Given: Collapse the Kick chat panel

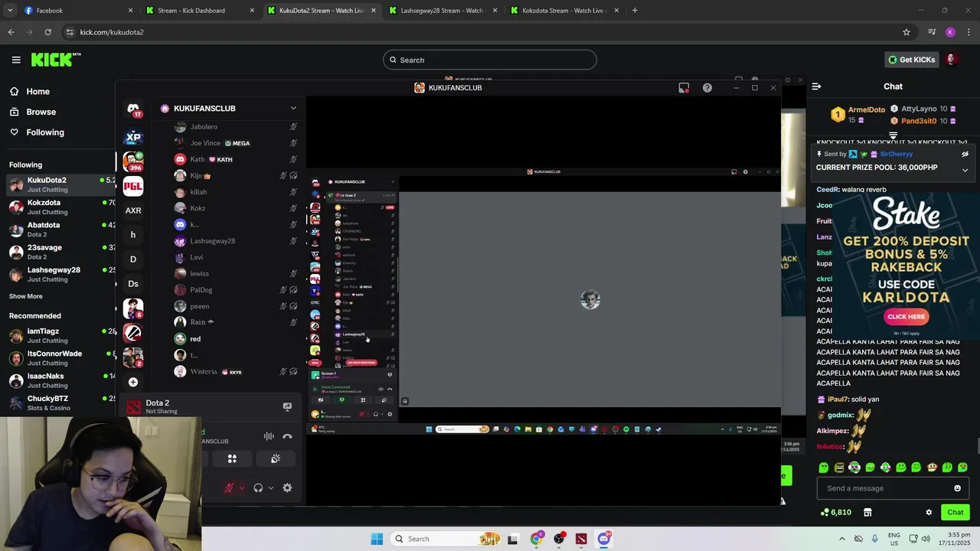Looking at the screenshot, I should pyautogui.click(x=816, y=86).
